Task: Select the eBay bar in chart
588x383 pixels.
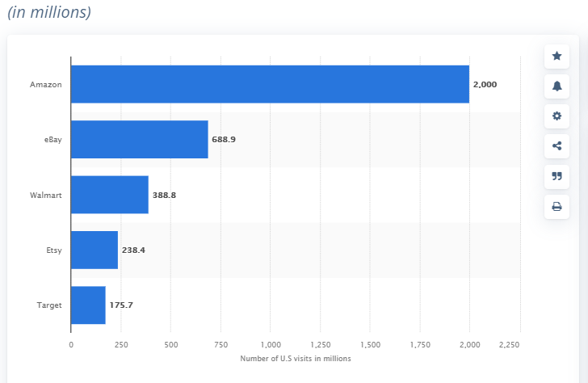Action: (140, 139)
